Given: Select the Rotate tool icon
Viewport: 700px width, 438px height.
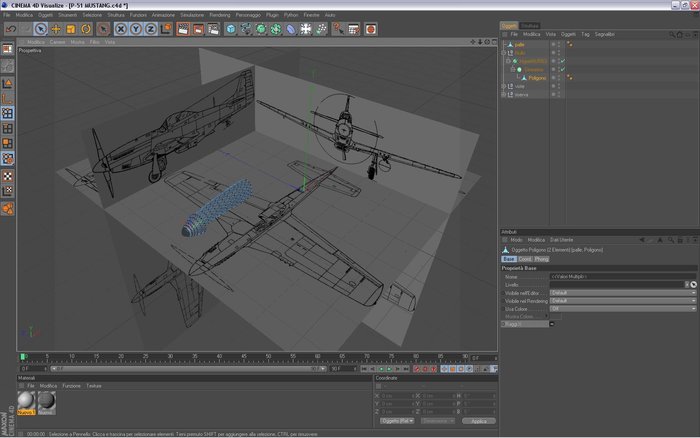Looking at the screenshot, I should pos(86,29).
